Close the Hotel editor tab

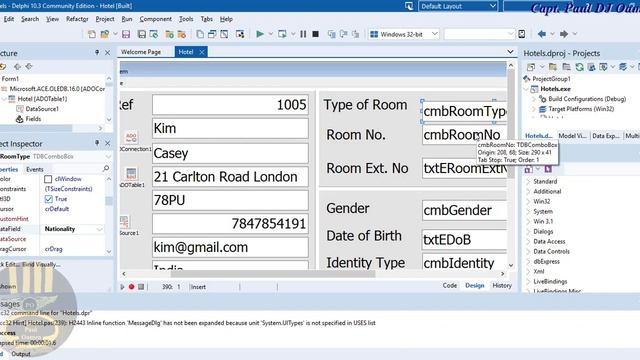click(x=202, y=52)
